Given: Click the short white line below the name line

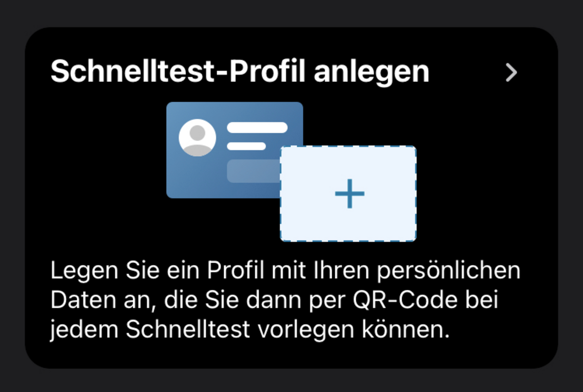Looking at the screenshot, I should click(x=247, y=146).
